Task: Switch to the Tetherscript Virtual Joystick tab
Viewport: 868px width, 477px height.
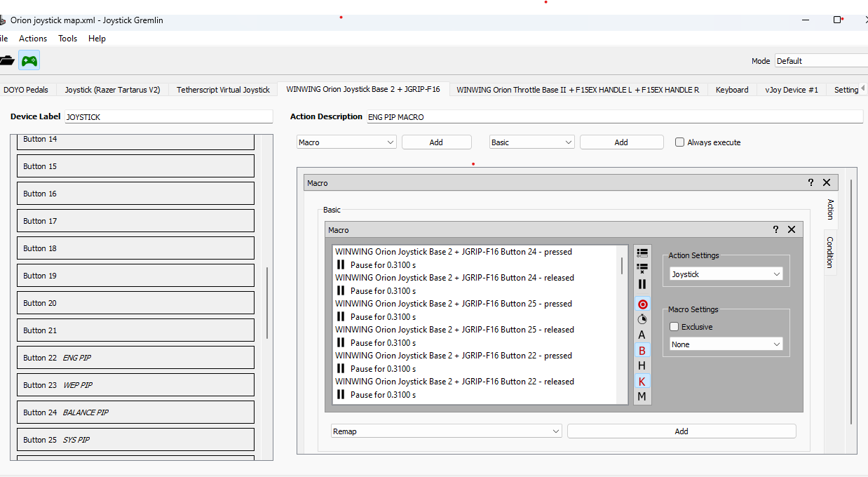Action: pyautogui.click(x=223, y=90)
